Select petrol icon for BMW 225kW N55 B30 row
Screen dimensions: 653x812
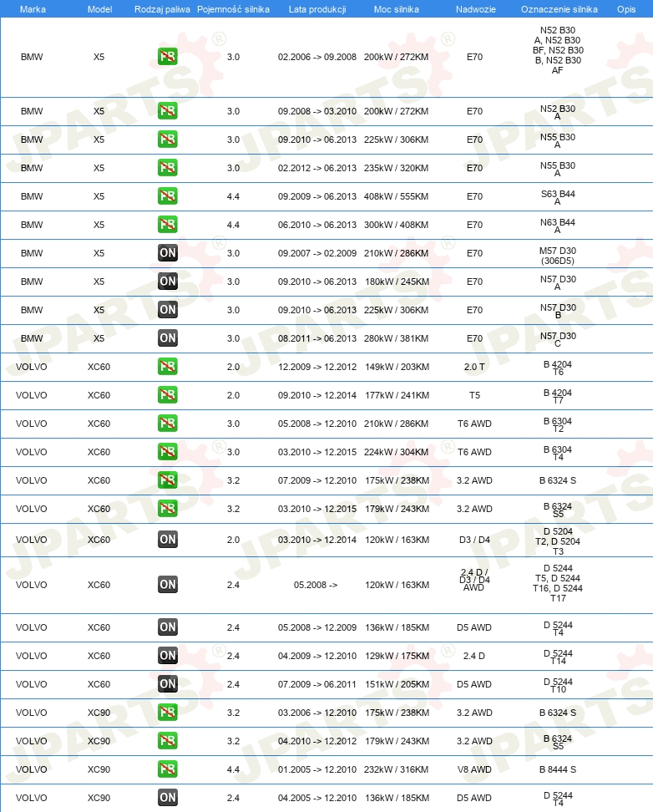tap(167, 140)
